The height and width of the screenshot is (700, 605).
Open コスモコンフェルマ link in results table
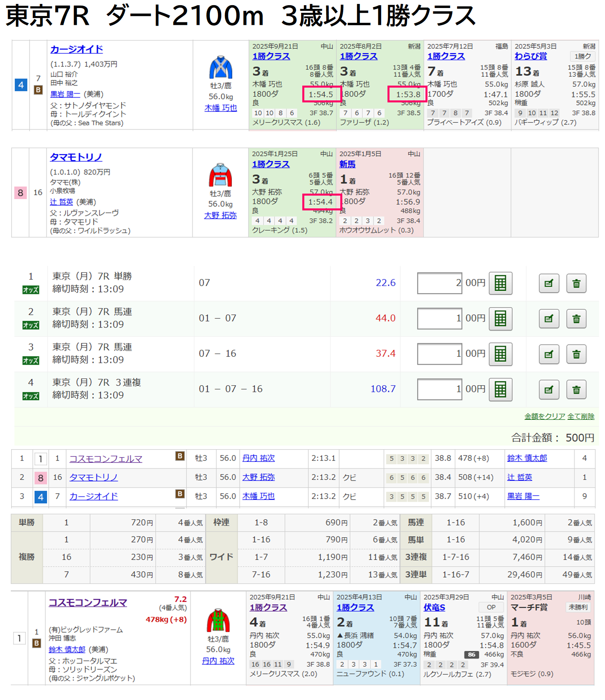coord(106,459)
